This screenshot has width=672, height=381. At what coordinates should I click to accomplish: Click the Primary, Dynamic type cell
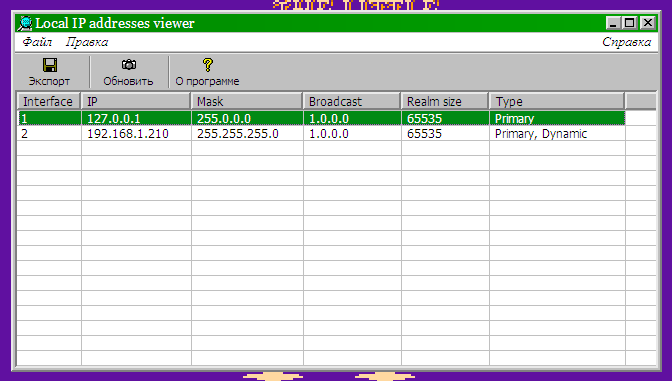pyautogui.click(x=557, y=134)
